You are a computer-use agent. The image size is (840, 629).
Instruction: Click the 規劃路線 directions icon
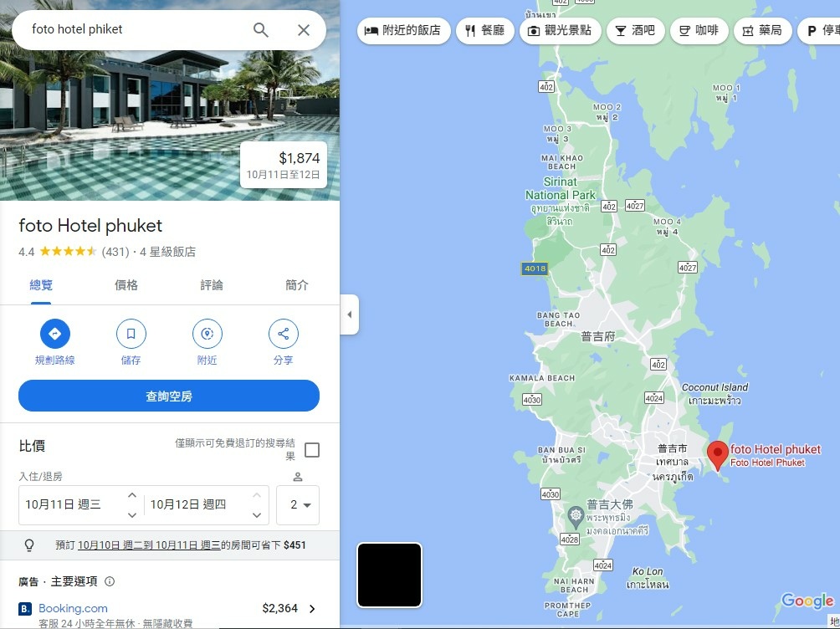(x=54, y=334)
